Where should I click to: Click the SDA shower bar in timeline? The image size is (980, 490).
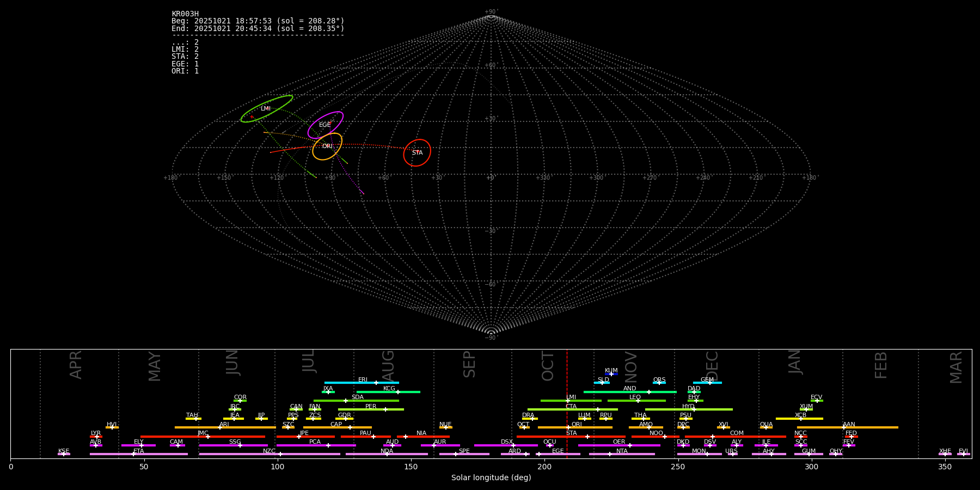(356, 401)
